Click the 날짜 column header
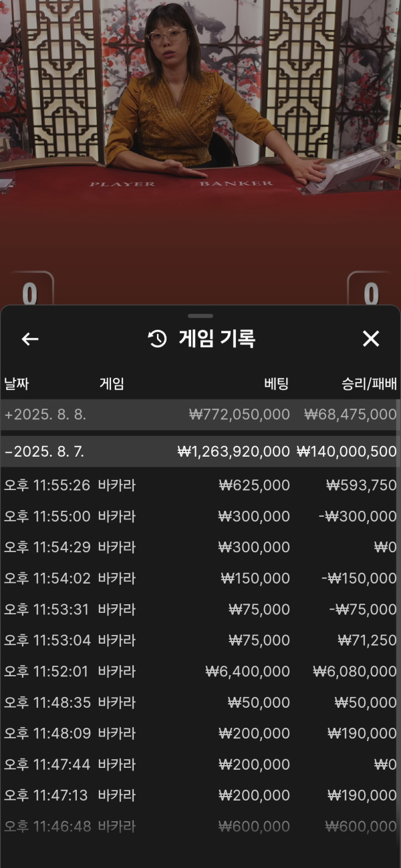The image size is (401, 868). coord(17,384)
